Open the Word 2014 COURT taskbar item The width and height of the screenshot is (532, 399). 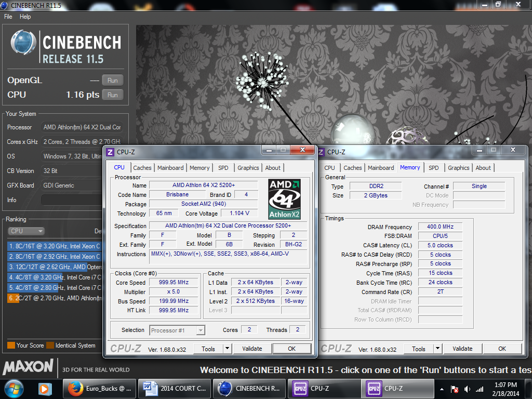click(x=174, y=389)
